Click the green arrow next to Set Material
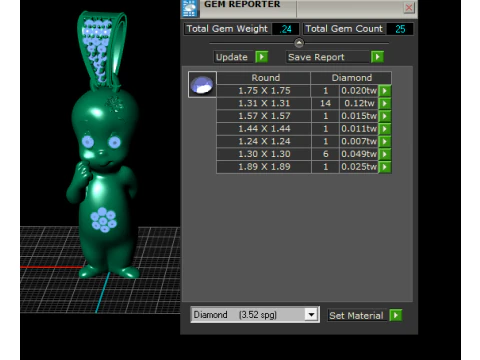Screen dimensions: 480x360 click(396, 315)
